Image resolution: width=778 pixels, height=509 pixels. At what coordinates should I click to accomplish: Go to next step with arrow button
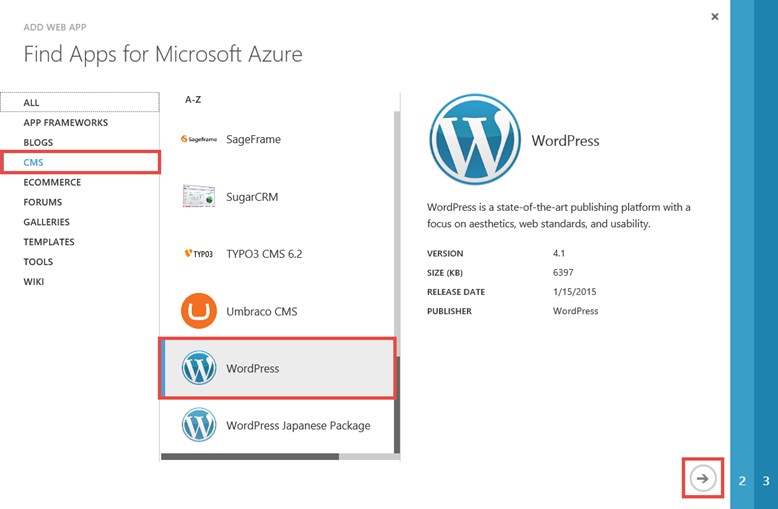pos(703,478)
